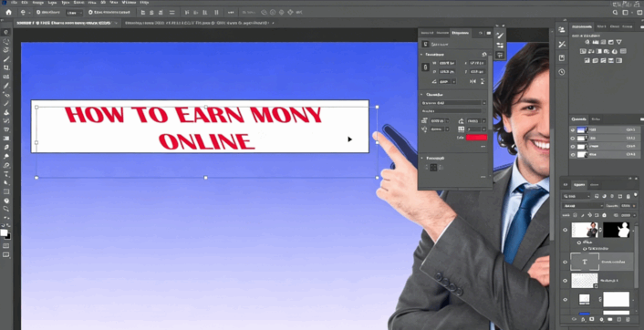
Task: Hide the Effects eye under man layer
Action: point(579,242)
